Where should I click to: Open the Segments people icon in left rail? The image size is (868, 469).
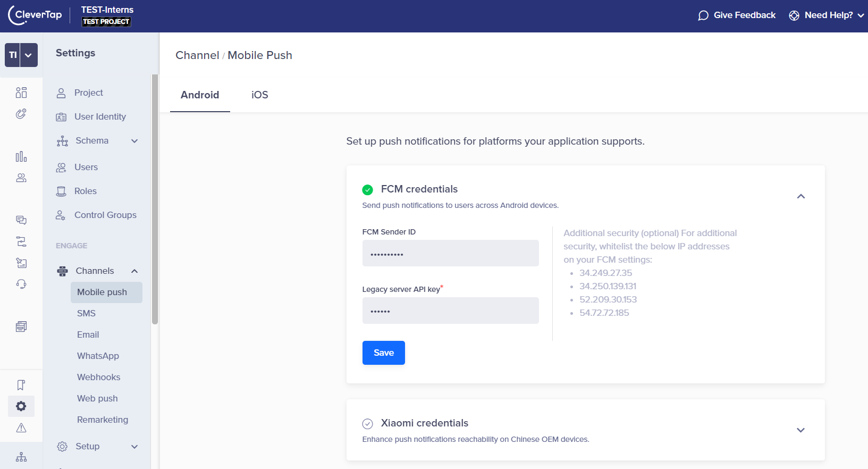[21, 178]
